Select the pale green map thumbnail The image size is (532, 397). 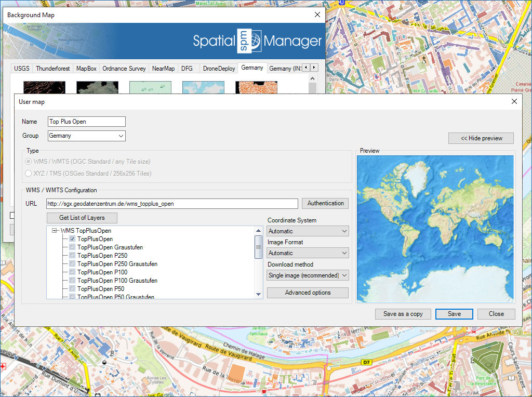[150, 87]
